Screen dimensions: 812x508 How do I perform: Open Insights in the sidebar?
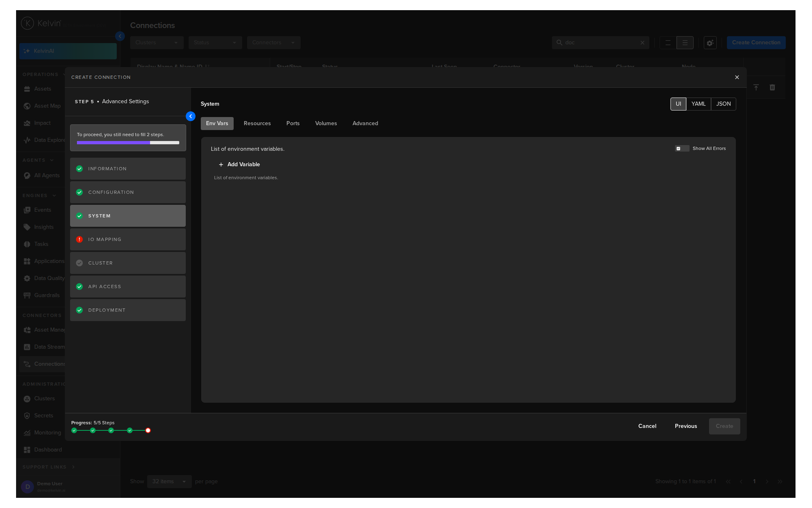click(x=42, y=227)
